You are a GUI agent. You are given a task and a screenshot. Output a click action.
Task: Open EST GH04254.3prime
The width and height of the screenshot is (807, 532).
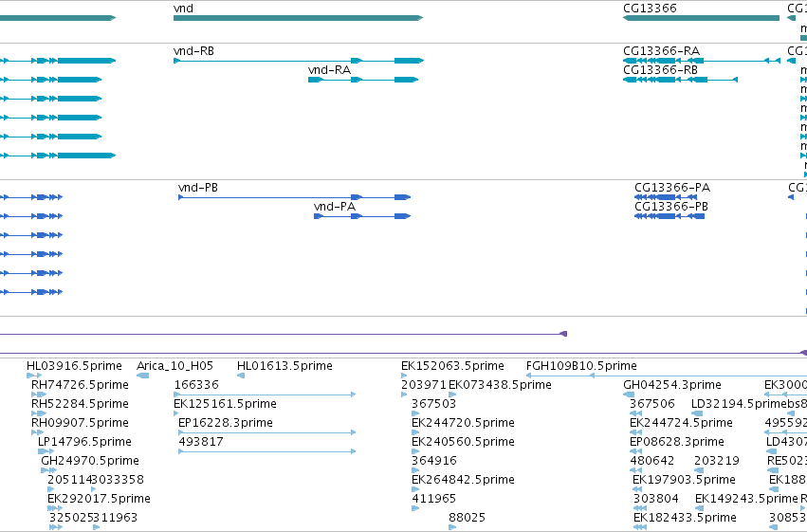coord(672,385)
